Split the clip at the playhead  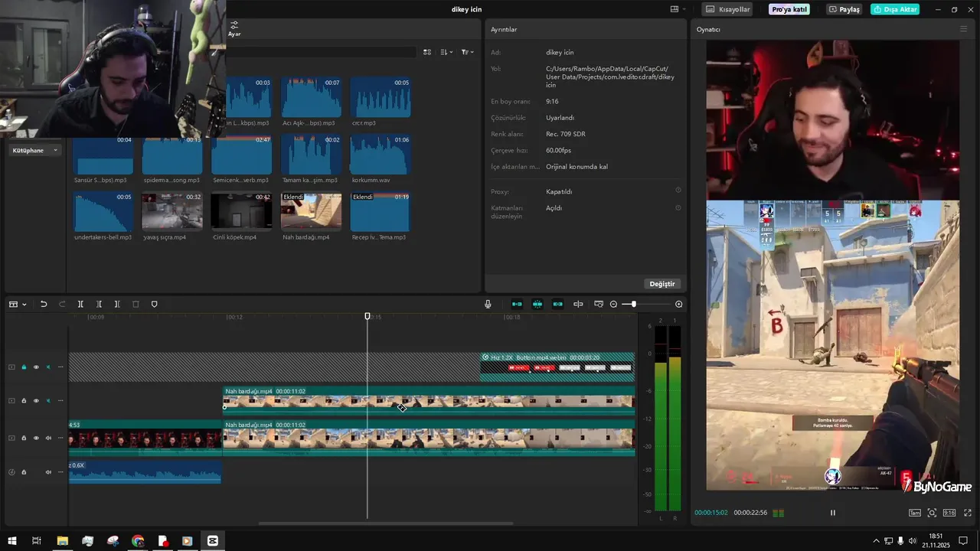(80, 305)
